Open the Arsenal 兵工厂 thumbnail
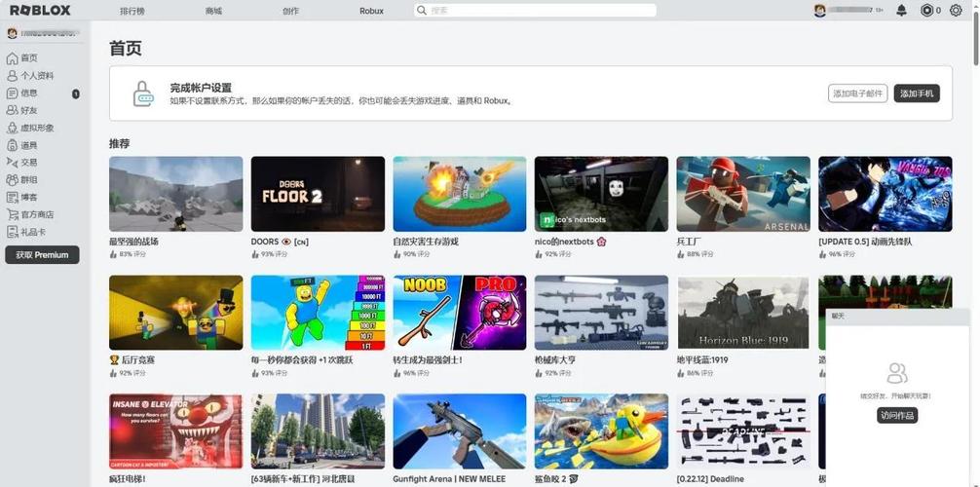Image resolution: width=980 pixels, height=487 pixels. (x=743, y=194)
